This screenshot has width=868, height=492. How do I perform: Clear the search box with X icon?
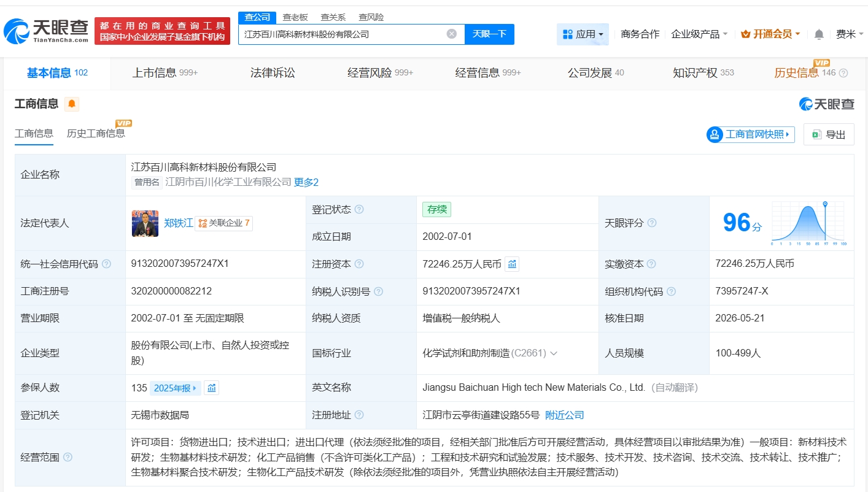point(452,34)
